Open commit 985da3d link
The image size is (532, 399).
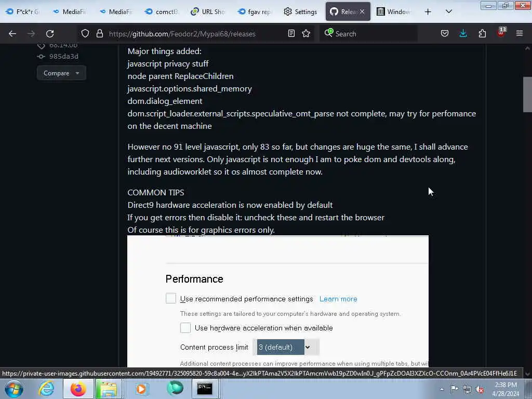tap(63, 56)
